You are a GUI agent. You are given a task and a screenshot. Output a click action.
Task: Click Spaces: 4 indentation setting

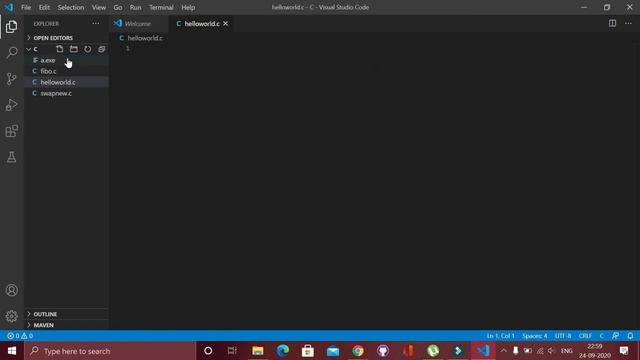click(x=535, y=336)
